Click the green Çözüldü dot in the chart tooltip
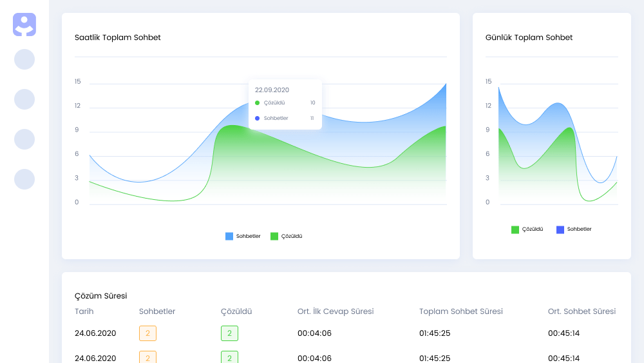 [257, 103]
